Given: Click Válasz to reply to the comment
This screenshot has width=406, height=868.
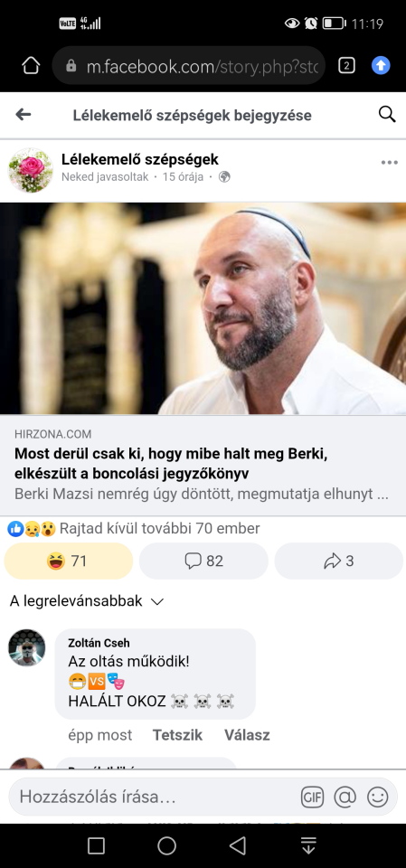Looking at the screenshot, I should click(247, 735).
